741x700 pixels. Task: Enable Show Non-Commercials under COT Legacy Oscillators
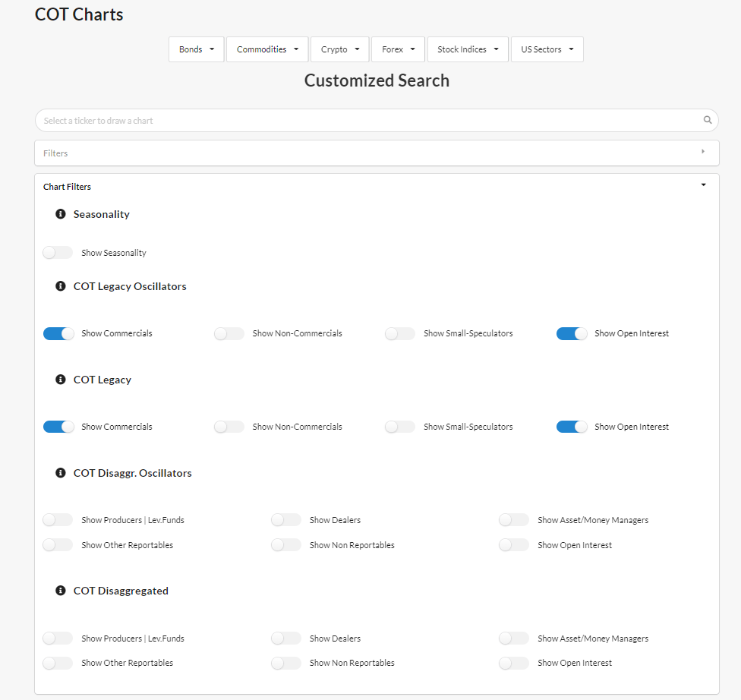coord(229,333)
